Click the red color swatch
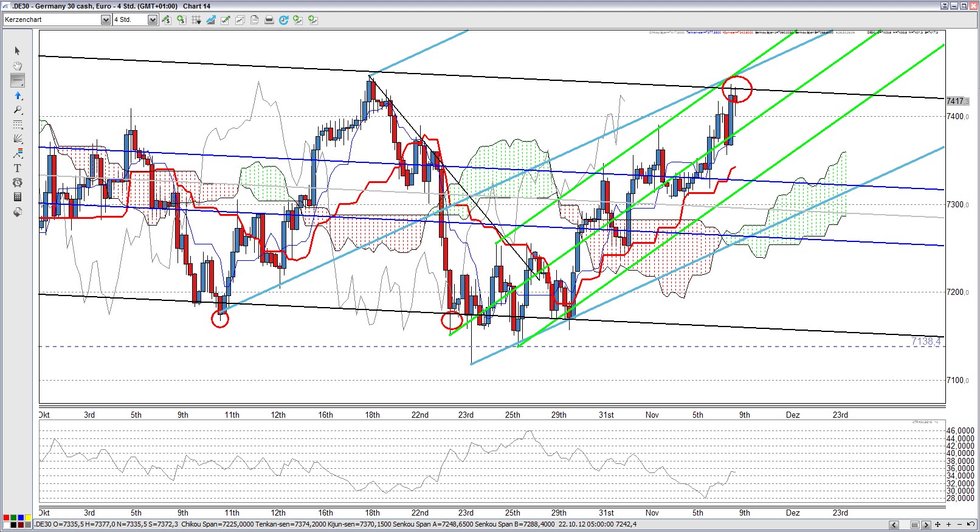 pos(6,517)
